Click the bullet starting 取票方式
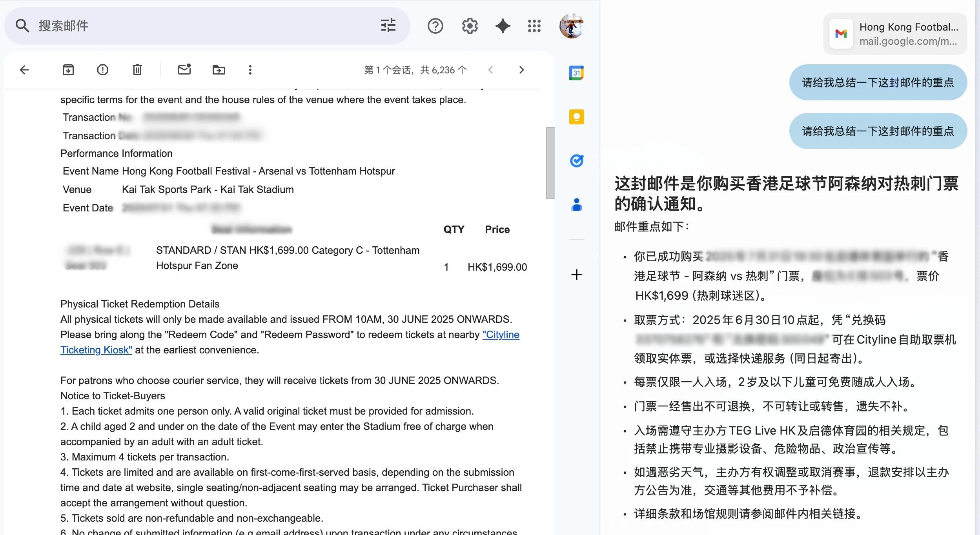 click(x=795, y=339)
